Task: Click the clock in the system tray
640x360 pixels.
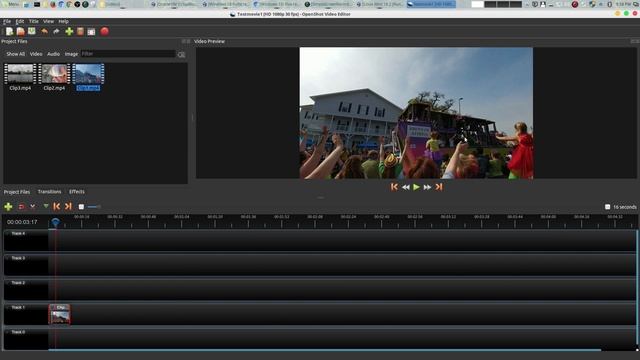Action: click(624, 4)
